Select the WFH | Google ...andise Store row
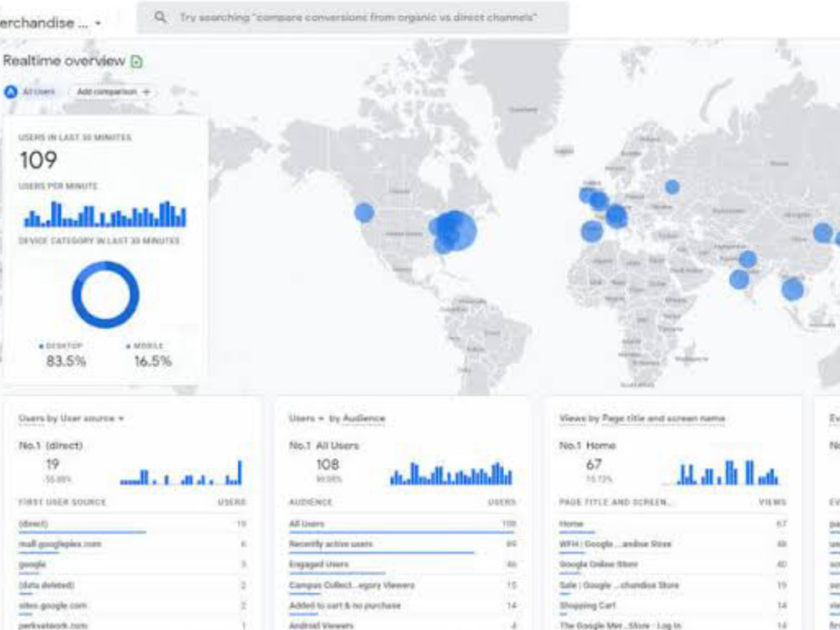Screen dimensions: 840x630 (673, 545)
